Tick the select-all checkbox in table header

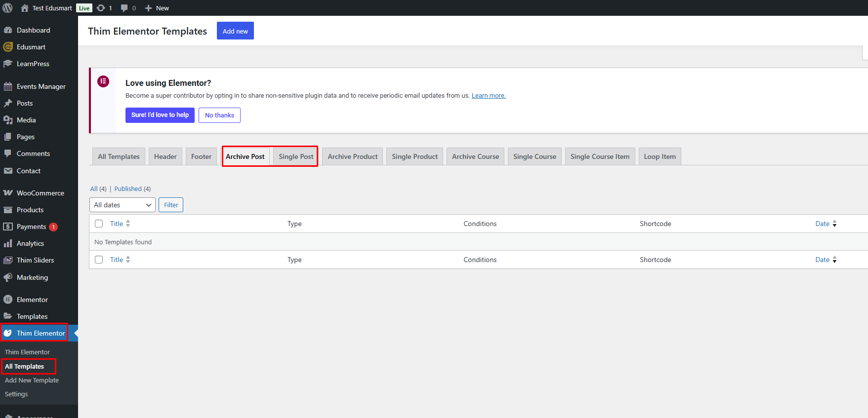point(99,224)
